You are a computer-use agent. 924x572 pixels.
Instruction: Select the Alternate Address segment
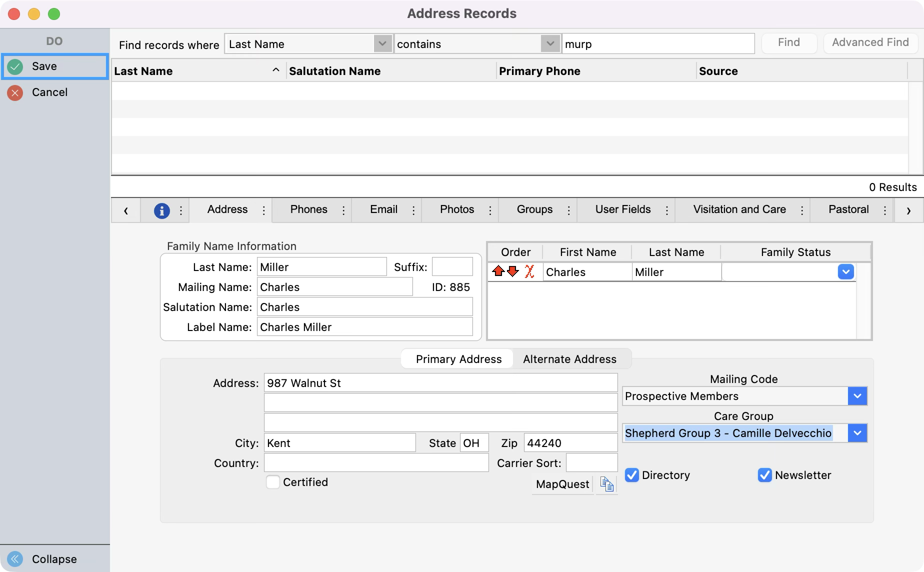point(570,359)
